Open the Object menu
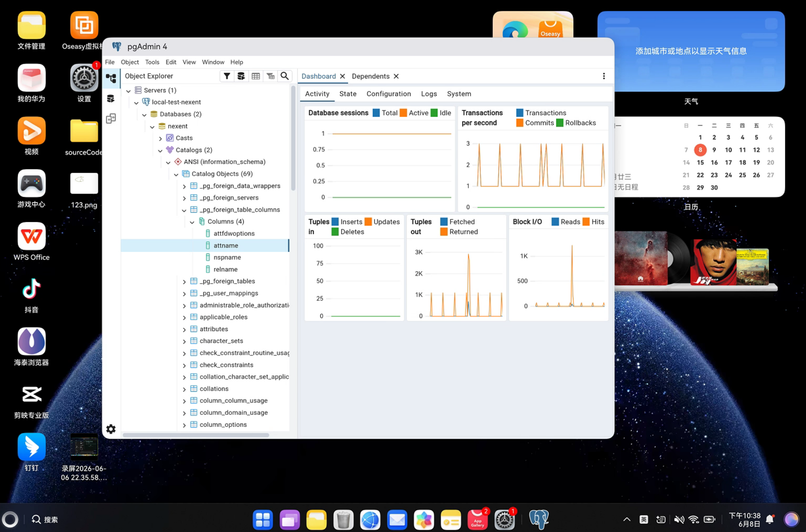This screenshot has height=532, width=806. pos(130,62)
